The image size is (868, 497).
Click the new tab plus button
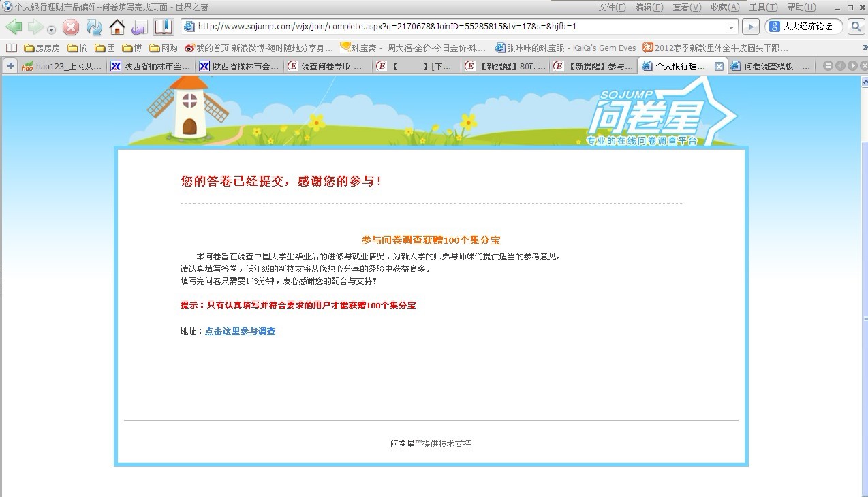click(10, 66)
